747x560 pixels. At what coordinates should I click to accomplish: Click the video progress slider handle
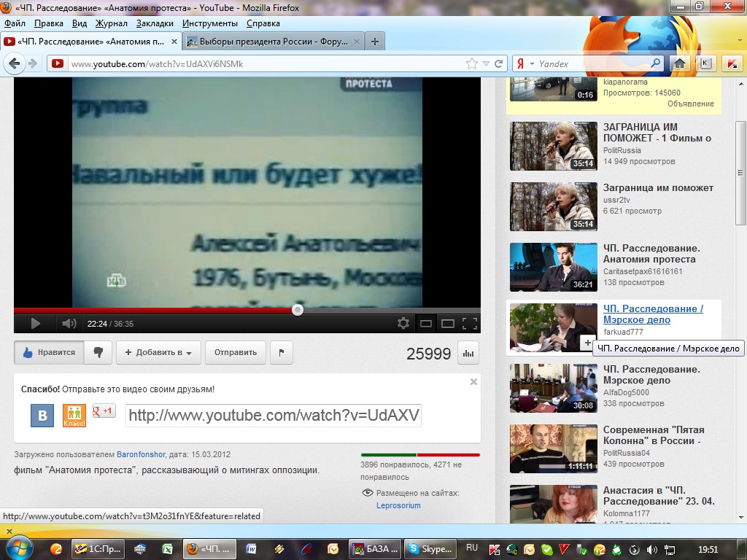click(298, 310)
